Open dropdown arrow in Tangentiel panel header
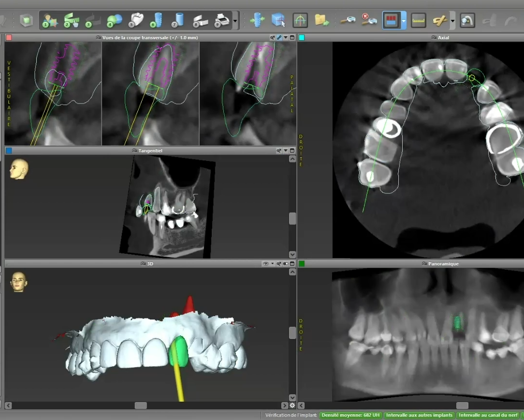 [286, 151]
